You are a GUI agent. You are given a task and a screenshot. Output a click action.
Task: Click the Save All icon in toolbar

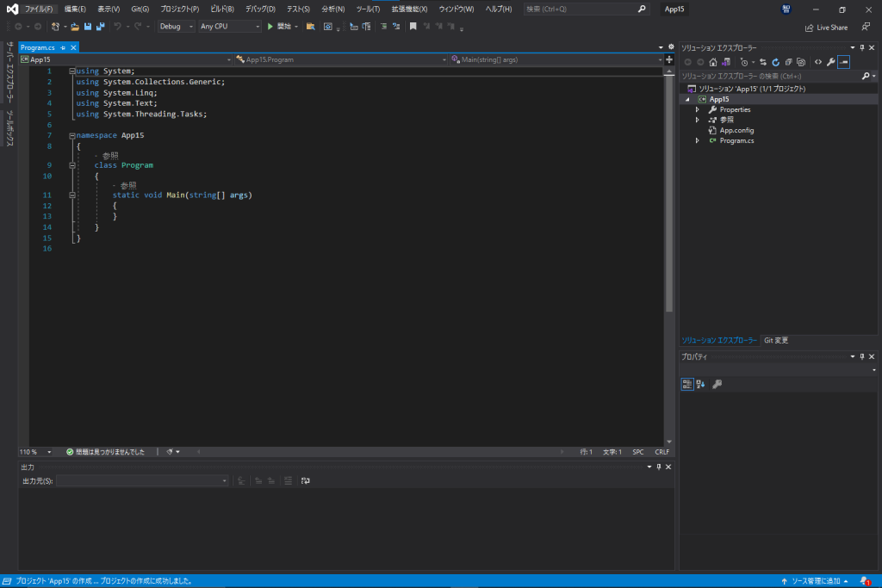pyautogui.click(x=101, y=27)
